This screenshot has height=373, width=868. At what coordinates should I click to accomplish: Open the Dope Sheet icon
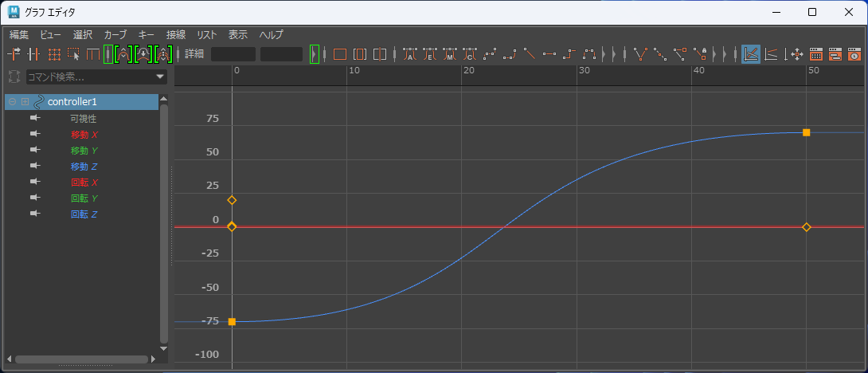coord(816,54)
